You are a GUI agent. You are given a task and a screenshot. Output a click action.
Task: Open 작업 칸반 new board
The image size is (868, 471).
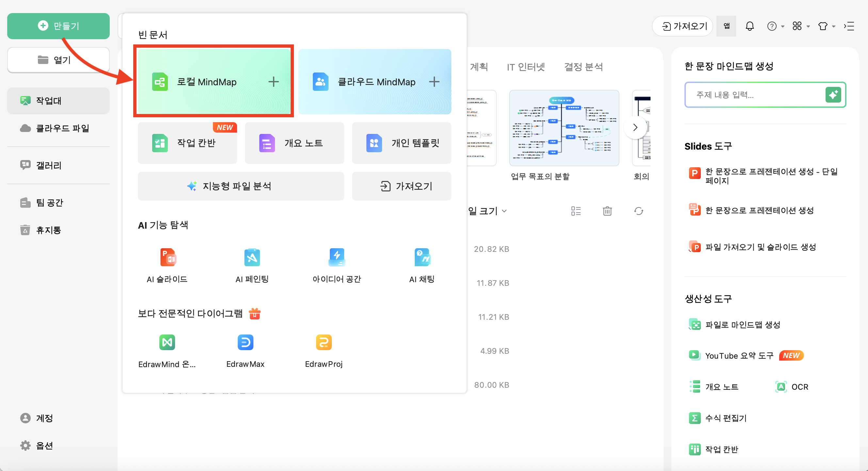[187, 143]
